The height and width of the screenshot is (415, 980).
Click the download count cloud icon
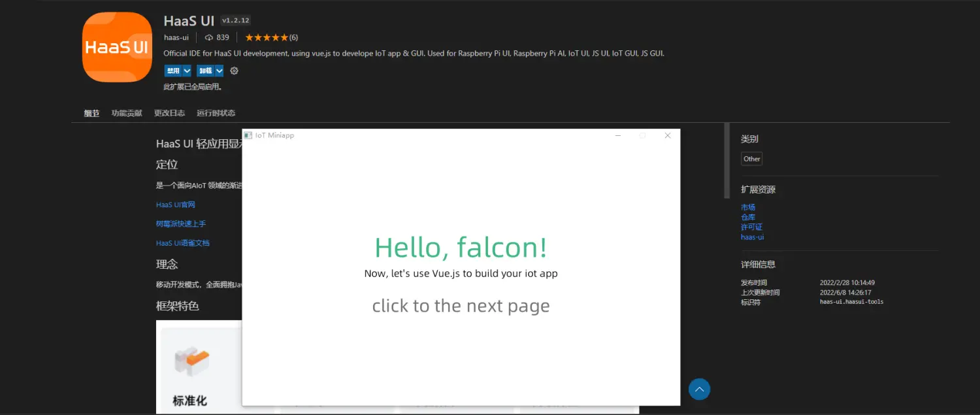coord(209,37)
